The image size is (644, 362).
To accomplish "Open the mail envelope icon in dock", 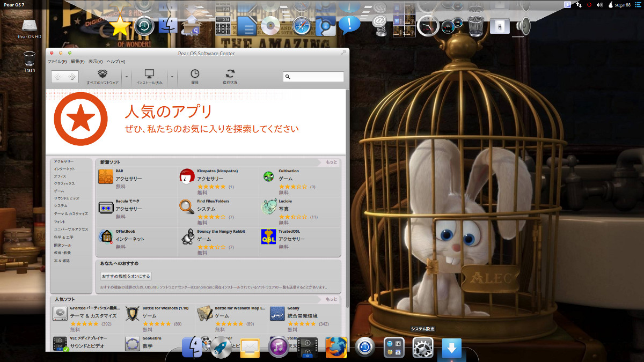I will click(250, 348).
